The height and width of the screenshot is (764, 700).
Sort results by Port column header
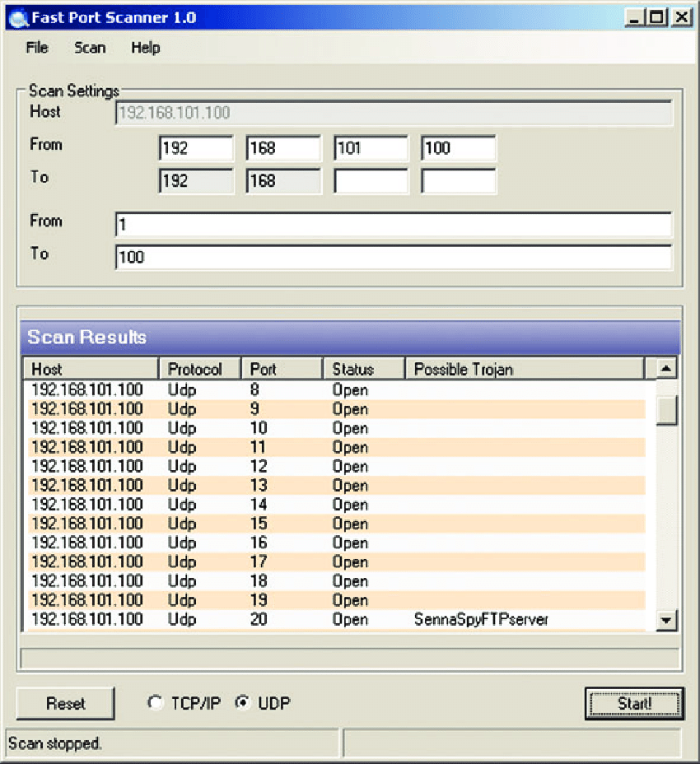(x=281, y=369)
